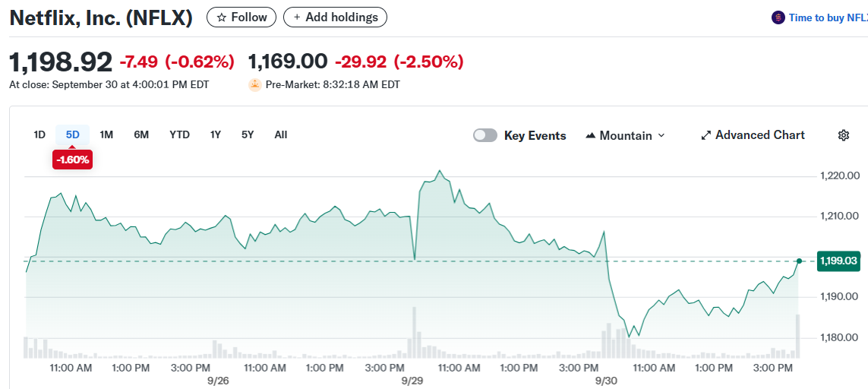Select the 1D time range tab
The height and width of the screenshot is (389, 868).
point(39,135)
